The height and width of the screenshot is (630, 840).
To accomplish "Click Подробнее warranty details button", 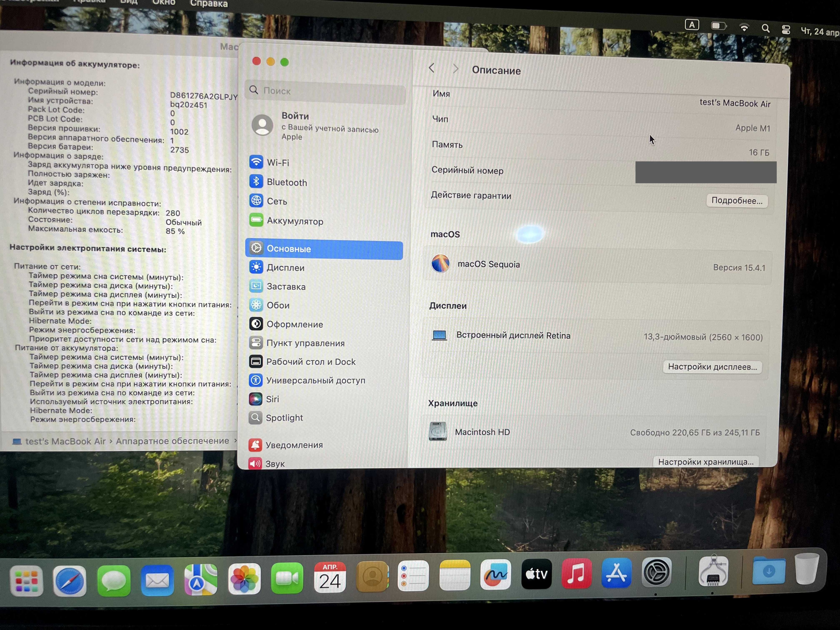I will [737, 200].
